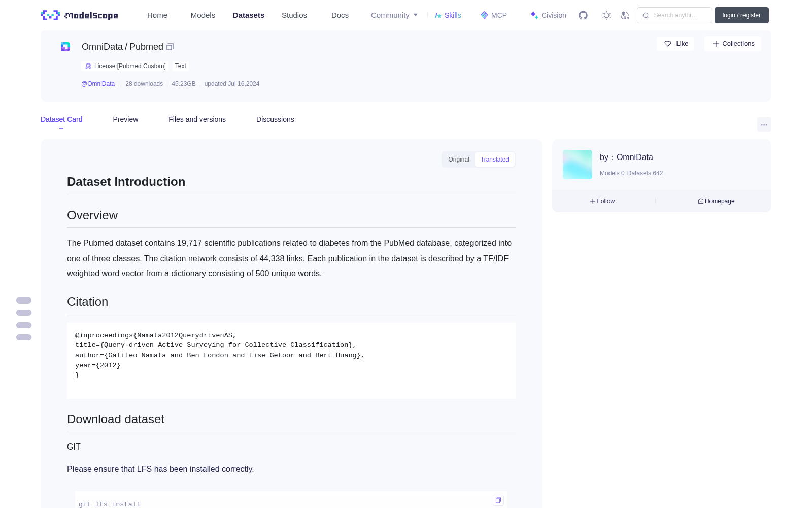Click the plus icon on Collections

[x=716, y=44]
